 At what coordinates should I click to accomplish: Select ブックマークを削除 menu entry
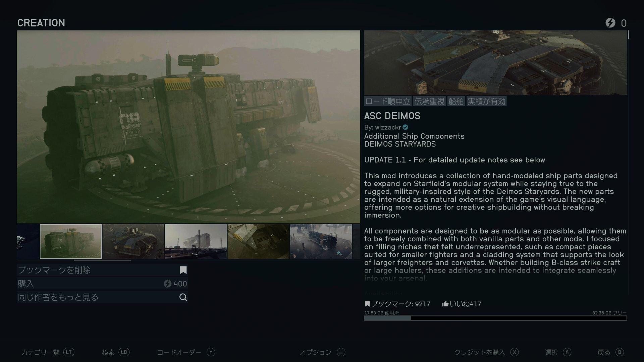tap(102, 270)
